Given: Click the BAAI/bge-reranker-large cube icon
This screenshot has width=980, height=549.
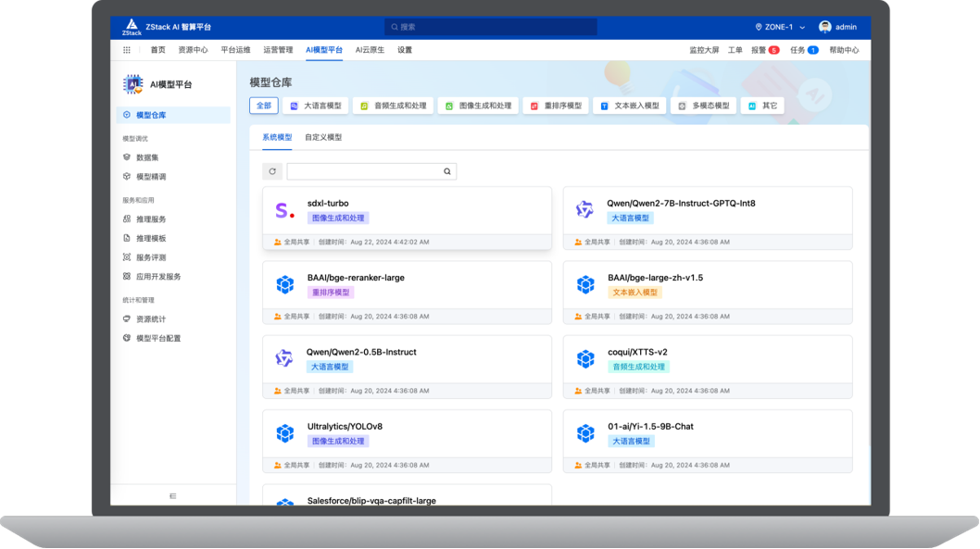Looking at the screenshot, I should point(285,285).
